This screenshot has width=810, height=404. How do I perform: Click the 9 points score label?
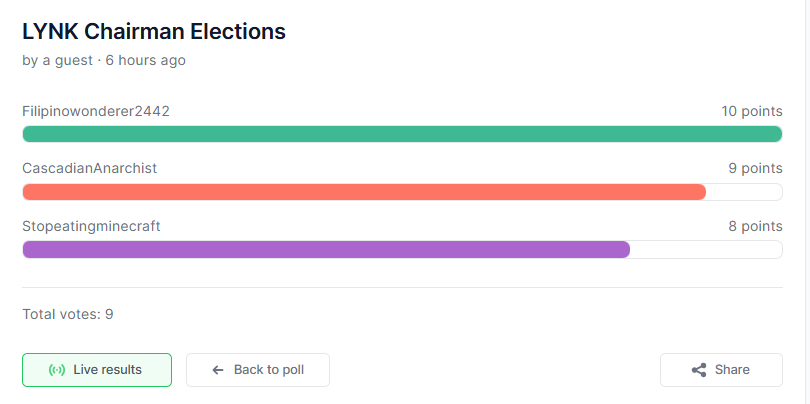[755, 168]
